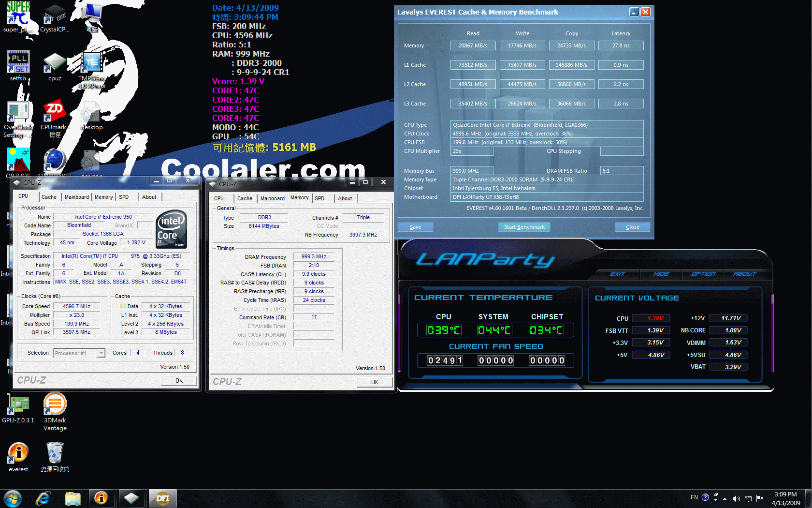Screen dimensions: 812x508
Task: Open ABOUT in the LANParty utility
Action: (745, 274)
